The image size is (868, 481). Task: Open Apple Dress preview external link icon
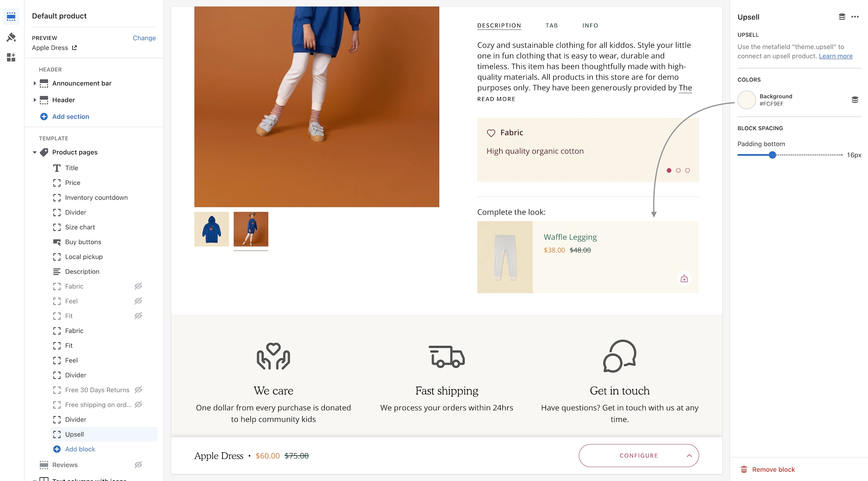pos(74,48)
